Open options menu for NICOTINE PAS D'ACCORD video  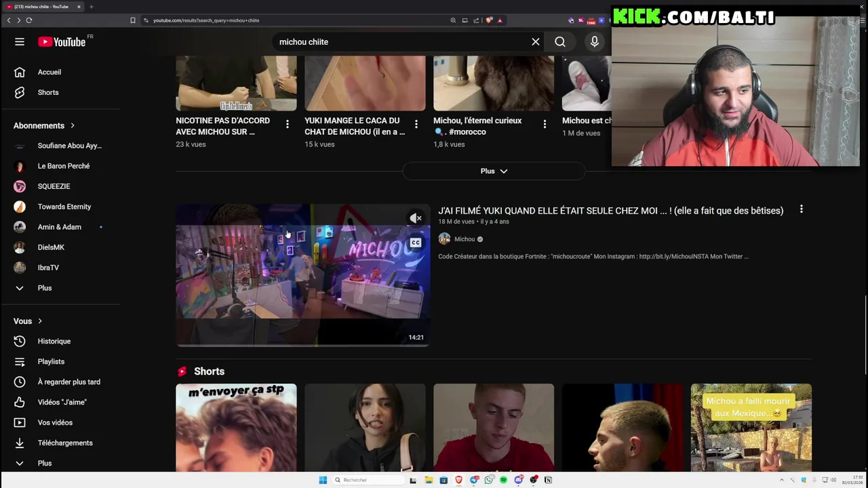(288, 124)
